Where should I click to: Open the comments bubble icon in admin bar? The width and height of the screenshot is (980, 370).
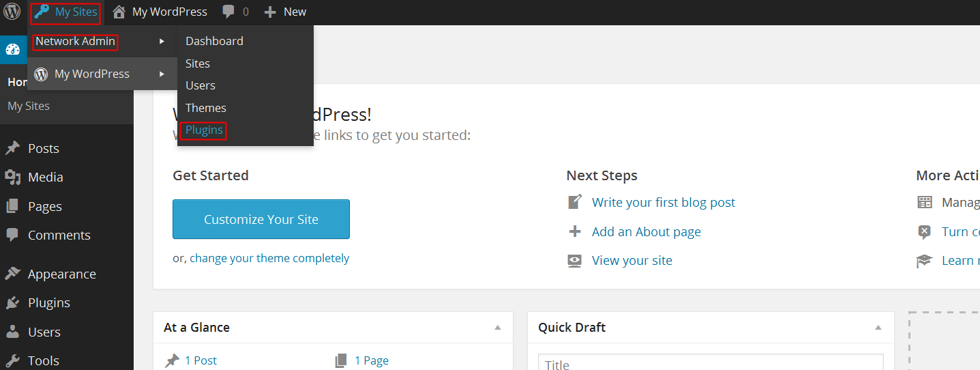click(229, 12)
